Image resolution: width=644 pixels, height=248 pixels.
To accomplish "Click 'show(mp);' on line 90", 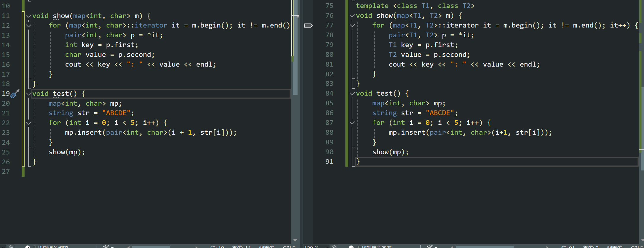I will click(x=391, y=152).
